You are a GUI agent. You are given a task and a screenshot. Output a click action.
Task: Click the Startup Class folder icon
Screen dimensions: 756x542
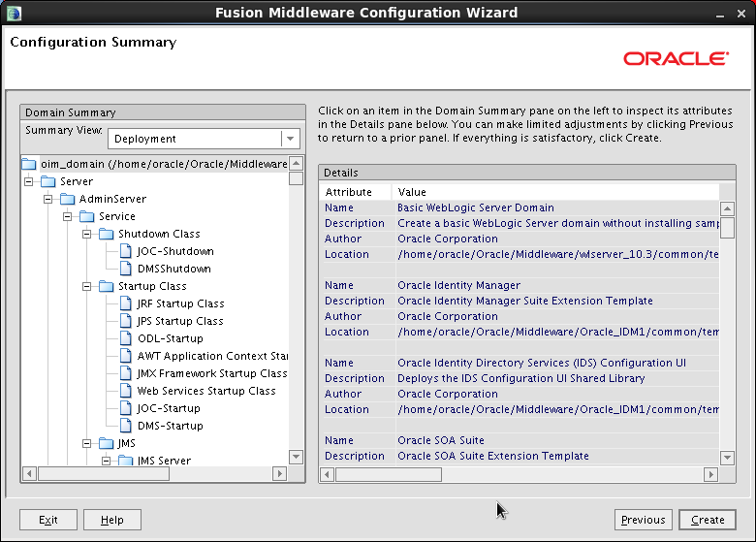tap(106, 286)
